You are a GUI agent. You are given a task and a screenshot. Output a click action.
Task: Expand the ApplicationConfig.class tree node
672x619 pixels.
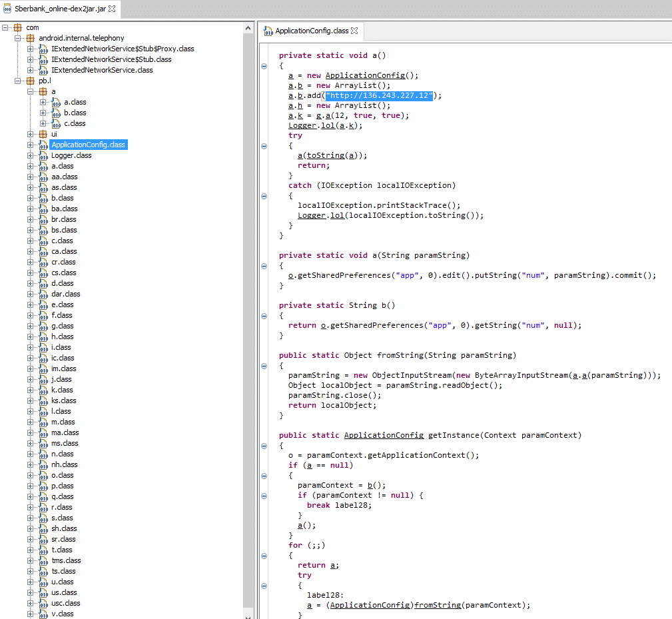(30, 145)
